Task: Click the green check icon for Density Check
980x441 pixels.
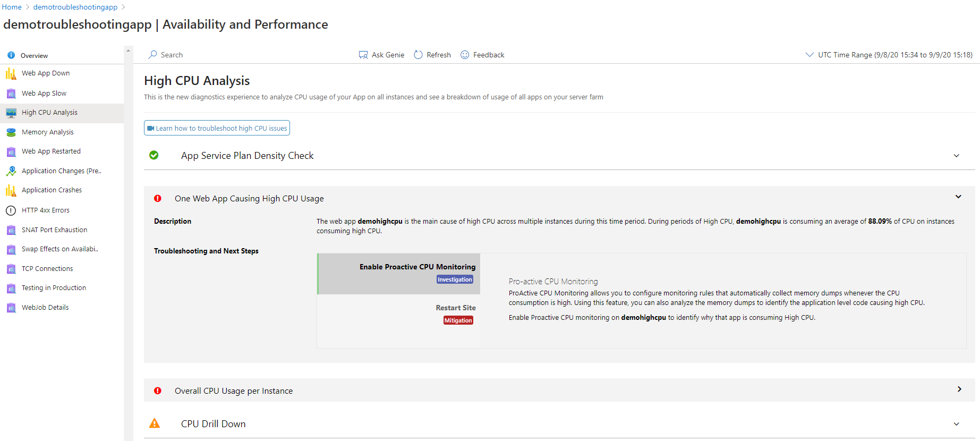Action: tap(154, 155)
